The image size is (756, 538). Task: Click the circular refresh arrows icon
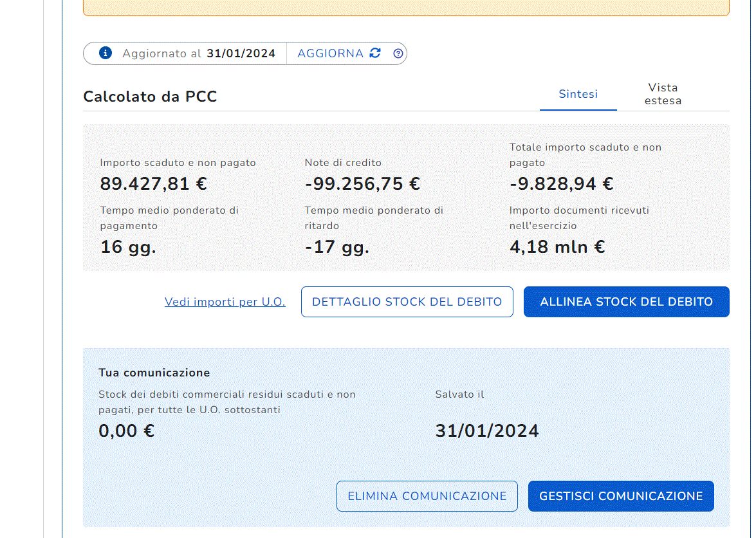(x=375, y=53)
